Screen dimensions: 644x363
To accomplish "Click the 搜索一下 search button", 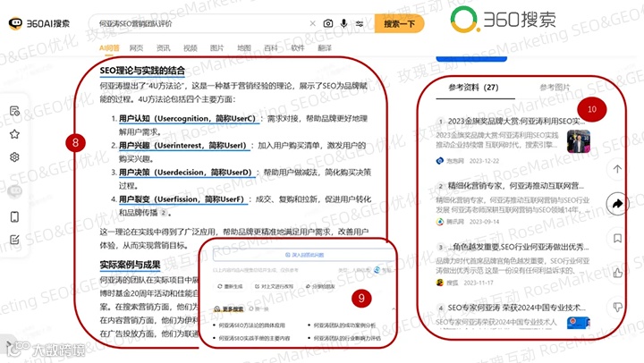I will 399,23.
